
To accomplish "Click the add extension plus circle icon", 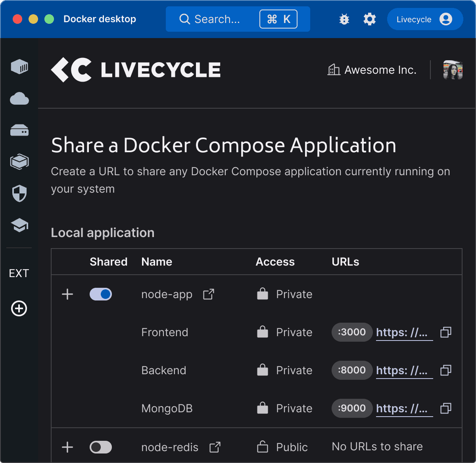I will [19, 308].
